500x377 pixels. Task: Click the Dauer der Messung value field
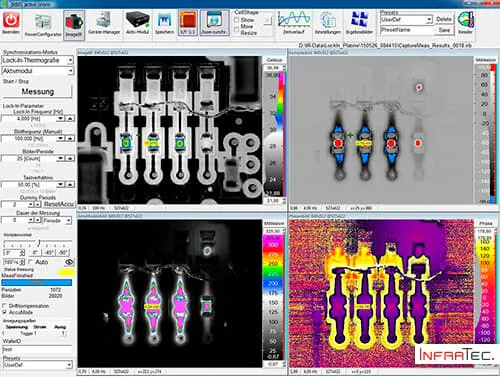15,220
